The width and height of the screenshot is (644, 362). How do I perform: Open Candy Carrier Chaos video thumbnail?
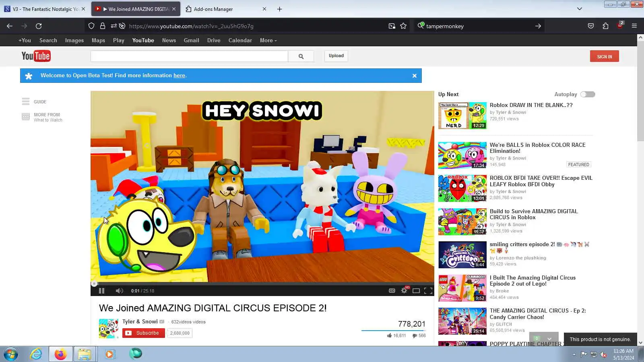[x=462, y=321]
